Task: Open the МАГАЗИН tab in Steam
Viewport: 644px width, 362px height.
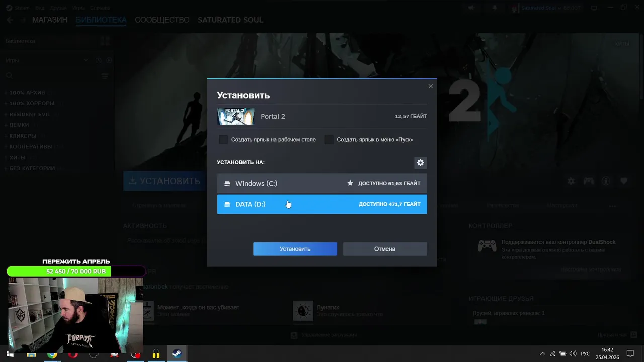Action: (50, 20)
